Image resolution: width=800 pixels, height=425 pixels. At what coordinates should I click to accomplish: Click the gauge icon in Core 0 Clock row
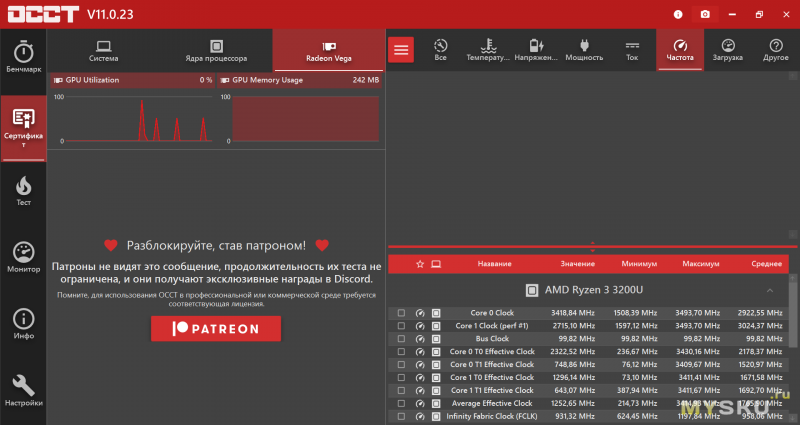420,313
